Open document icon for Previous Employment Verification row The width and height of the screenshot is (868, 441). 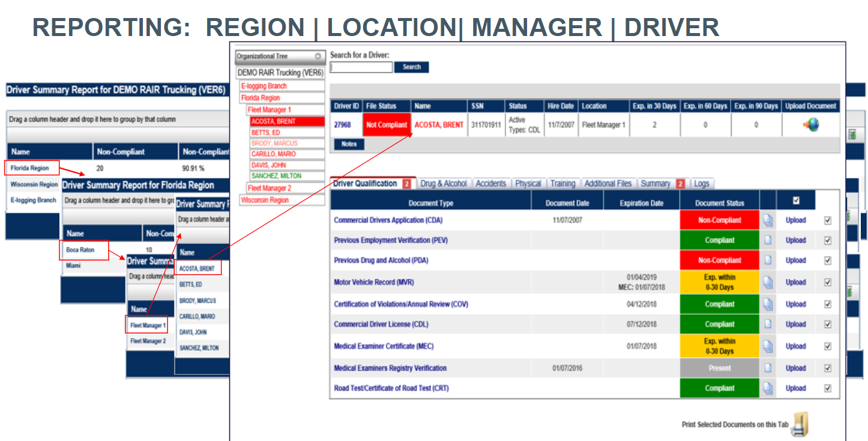coord(768,240)
